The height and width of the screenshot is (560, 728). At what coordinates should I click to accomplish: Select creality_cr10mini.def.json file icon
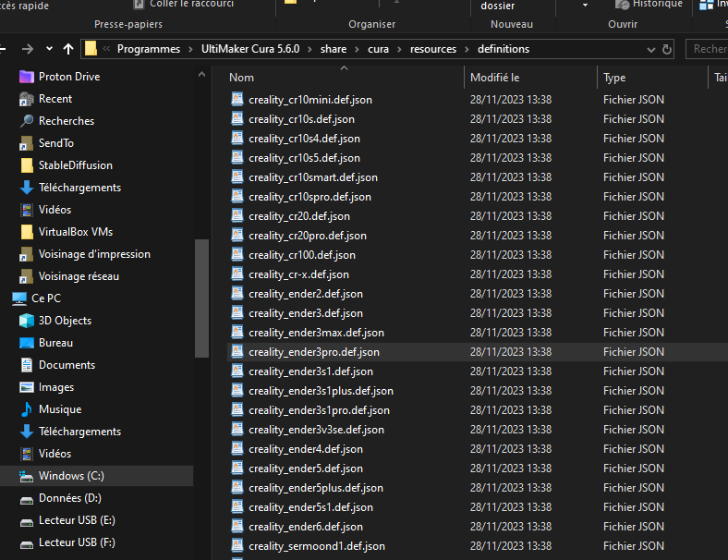pos(237,100)
